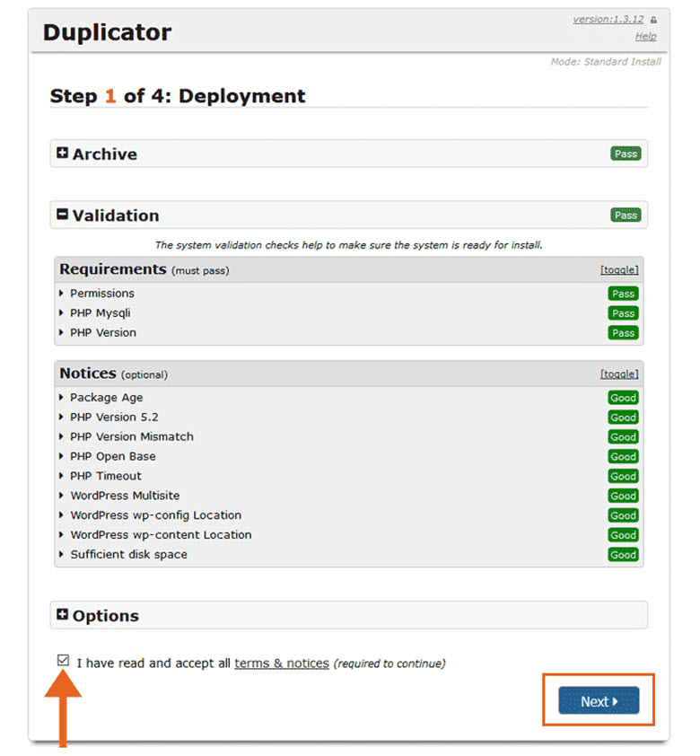Click the Archive section title
This screenshot has width=700, height=756.
pos(104,154)
